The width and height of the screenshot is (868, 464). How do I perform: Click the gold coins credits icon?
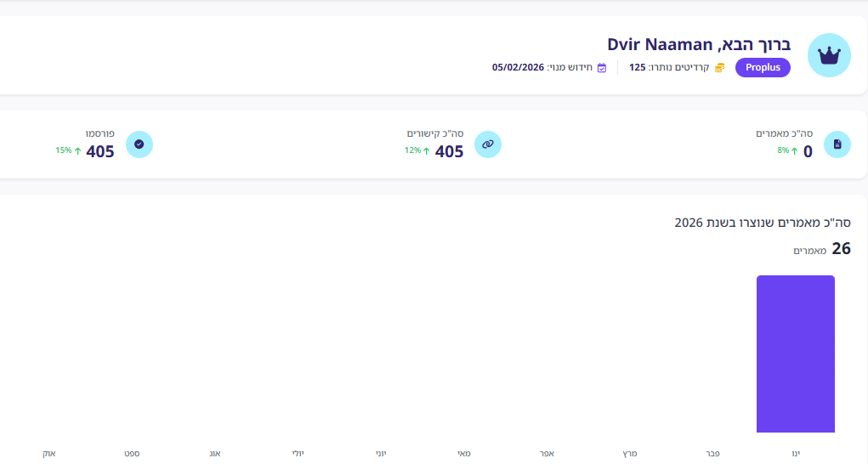[719, 67]
